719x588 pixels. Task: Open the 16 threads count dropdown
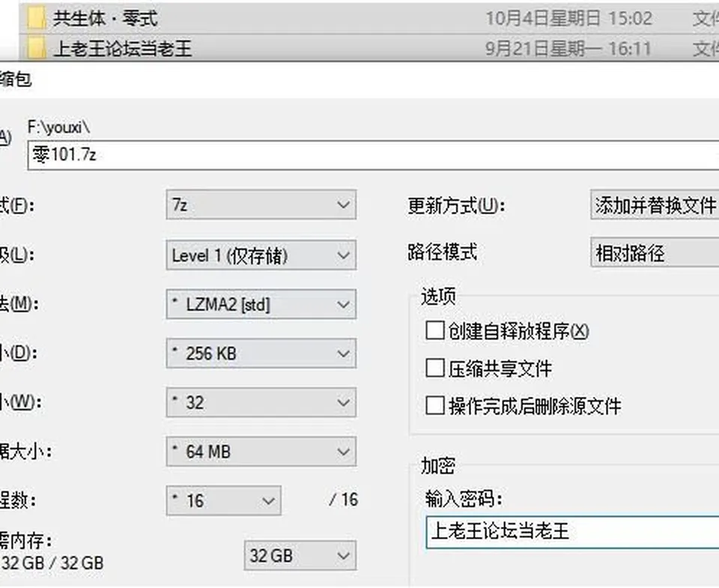coord(224,500)
